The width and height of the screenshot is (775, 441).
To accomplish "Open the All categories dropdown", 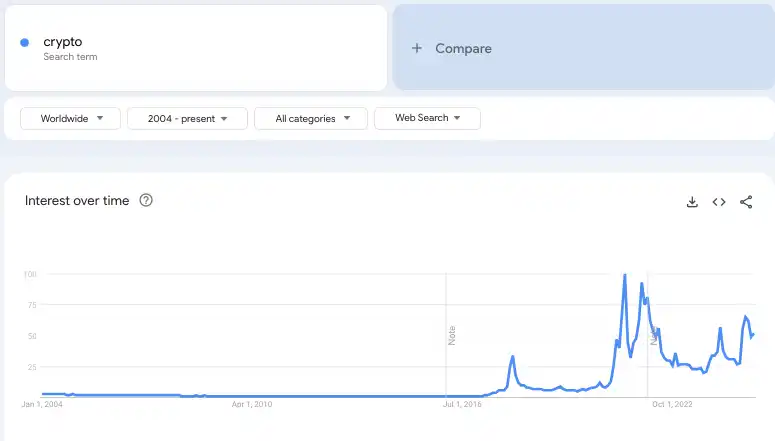I will point(313,118).
